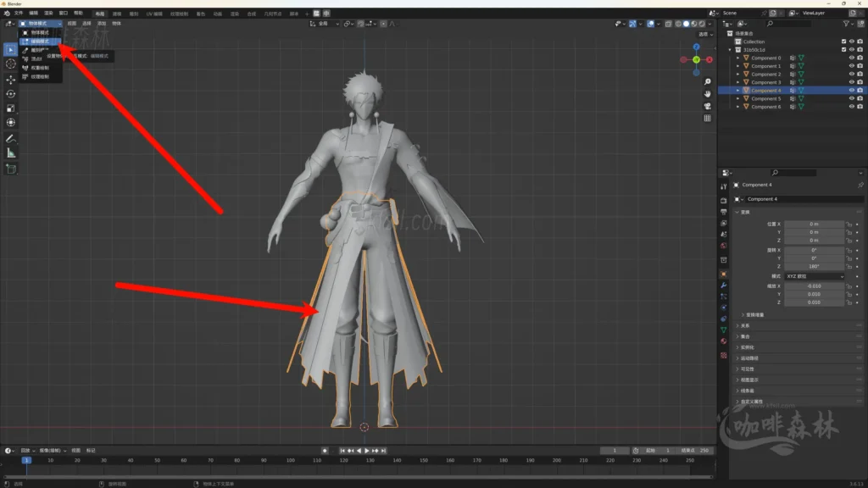Open the Modifiers wrench tab in properties
This screenshot has width=868, height=488.
pyautogui.click(x=724, y=286)
